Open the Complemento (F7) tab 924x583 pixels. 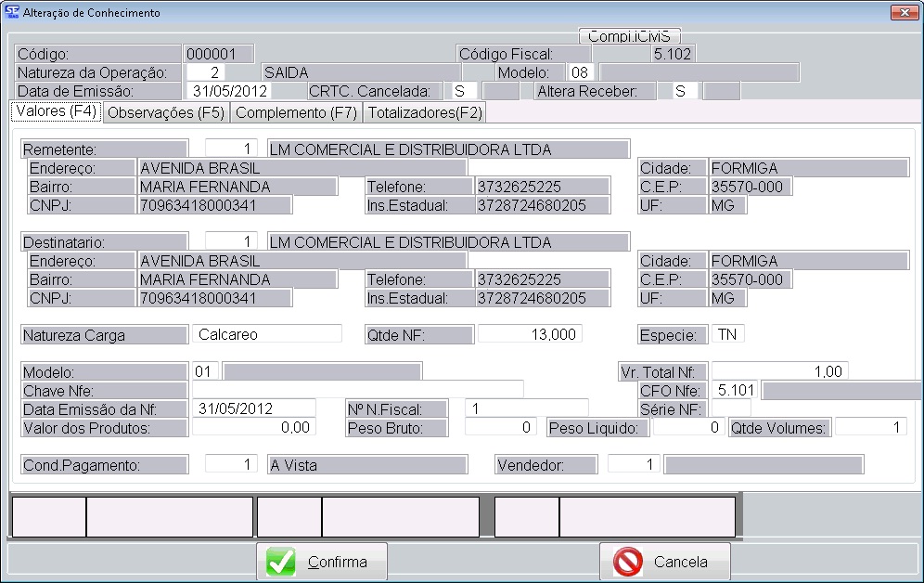coord(295,113)
